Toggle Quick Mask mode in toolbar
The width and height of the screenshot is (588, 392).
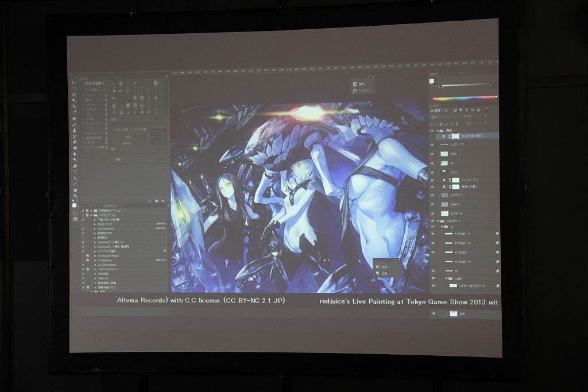(x=75, y=214)
